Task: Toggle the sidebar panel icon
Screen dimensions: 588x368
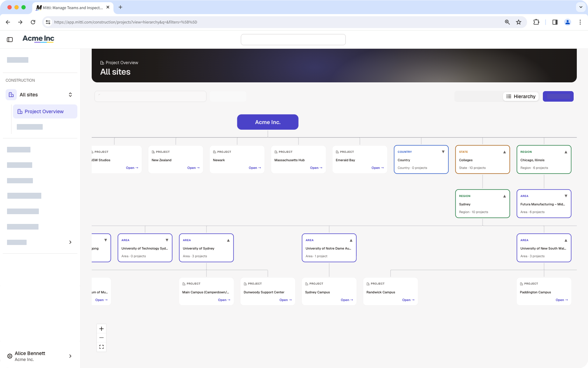Action: [x=10, y=40]
